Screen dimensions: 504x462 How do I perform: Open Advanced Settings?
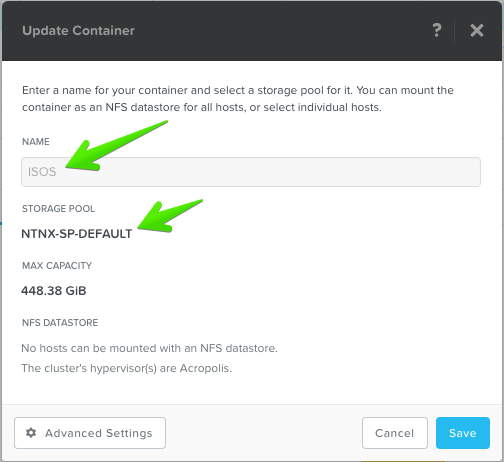pos(90,433)
